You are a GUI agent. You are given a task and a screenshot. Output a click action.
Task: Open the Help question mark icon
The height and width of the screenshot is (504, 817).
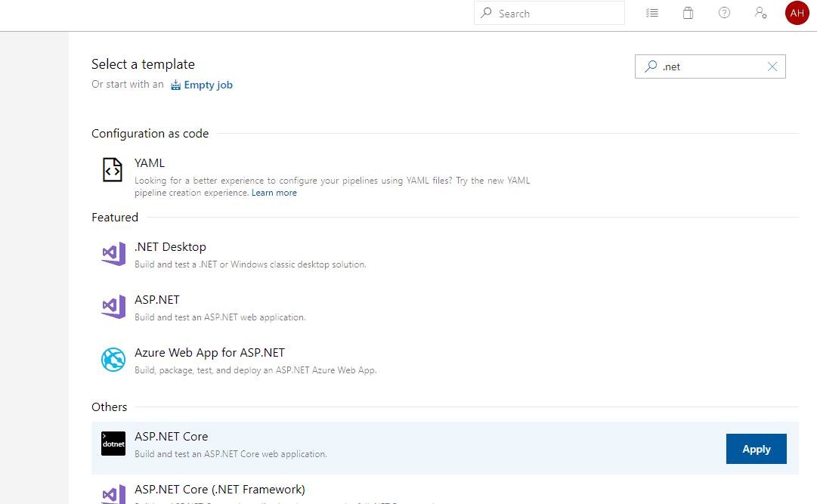pos(724,13)
